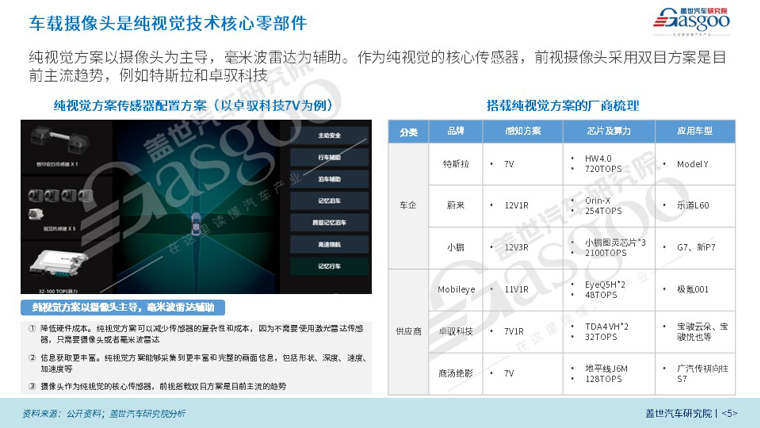Click the 小鹏 brand cell

click(456, 247)
